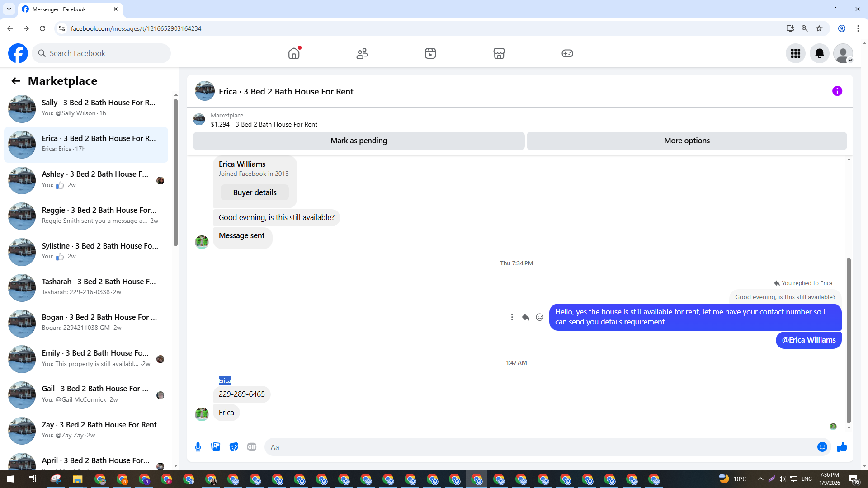The width and height of the screenshot is (868, 488).
Task: Click the conversation list scrollbar
Action: point(175,172)
